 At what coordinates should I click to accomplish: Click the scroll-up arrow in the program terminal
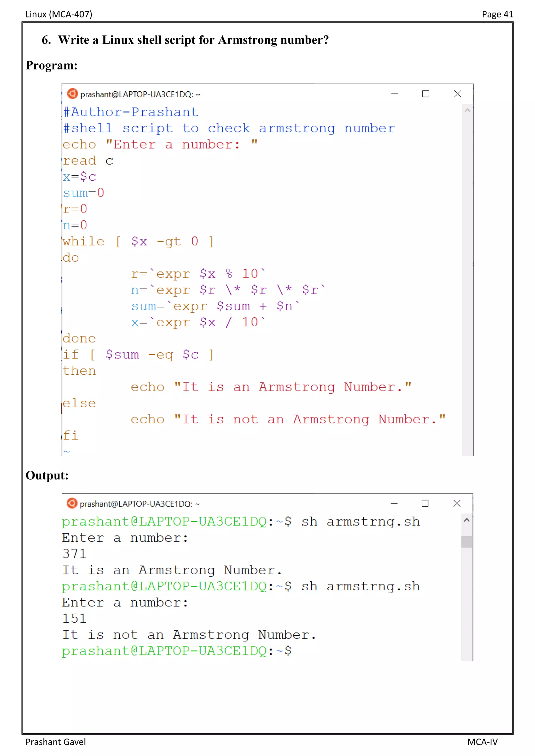coord(467,111)
